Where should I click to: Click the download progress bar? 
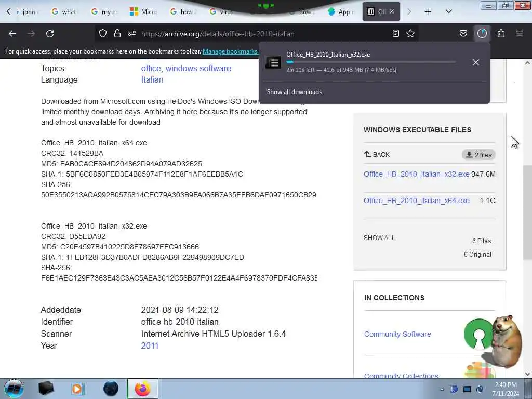click(x=371, y=62)
